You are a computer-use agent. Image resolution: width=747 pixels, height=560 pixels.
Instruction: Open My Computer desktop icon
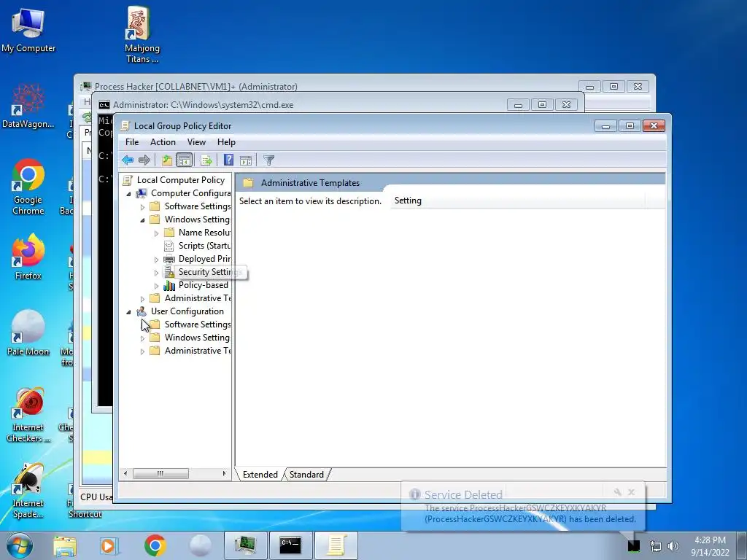(28, 29)
